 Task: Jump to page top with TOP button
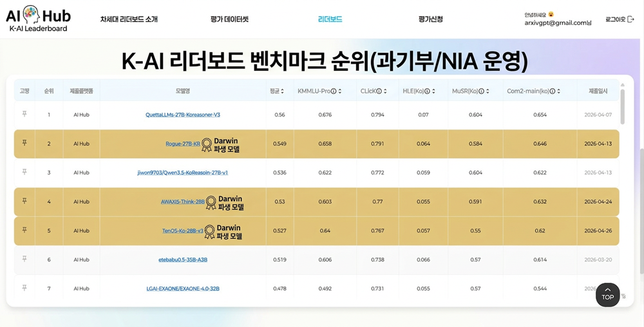tap(607, 295)
